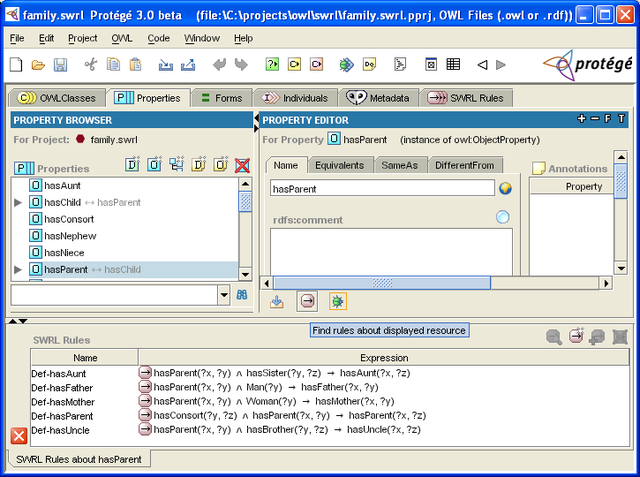Click the green bug icon in the main toolbar
Screen dimensions: 640x477
click(346, 64)
